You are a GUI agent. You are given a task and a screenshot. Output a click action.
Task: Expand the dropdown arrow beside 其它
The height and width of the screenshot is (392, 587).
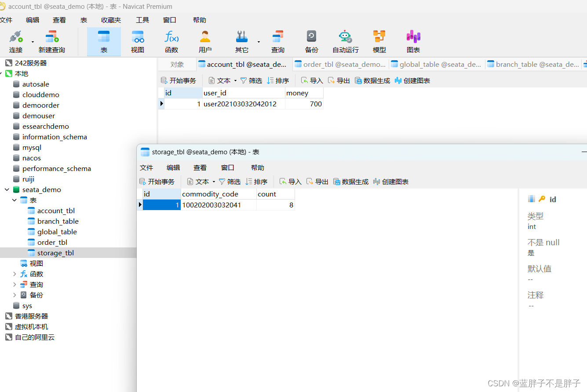click(259, 42)
